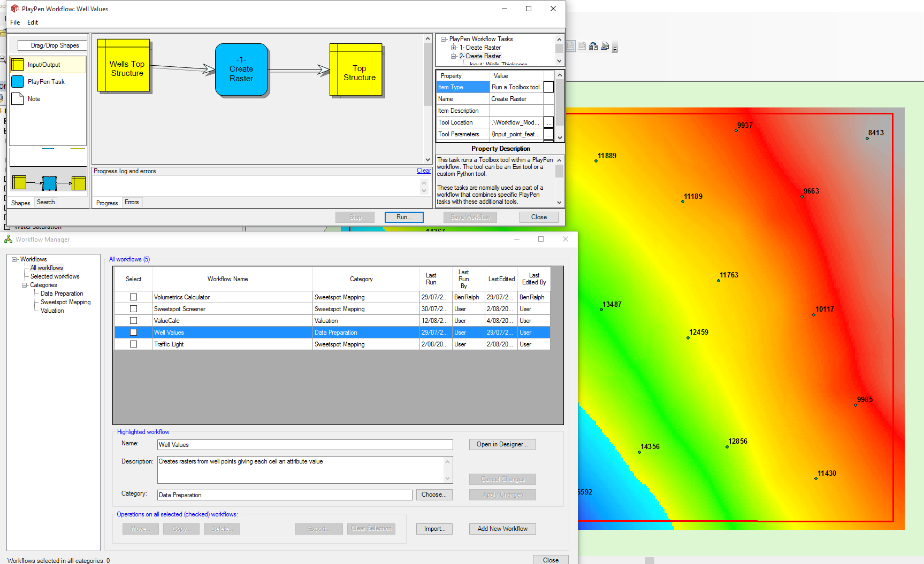
Task: Open the Edit menu
Action: pos(33,22)
